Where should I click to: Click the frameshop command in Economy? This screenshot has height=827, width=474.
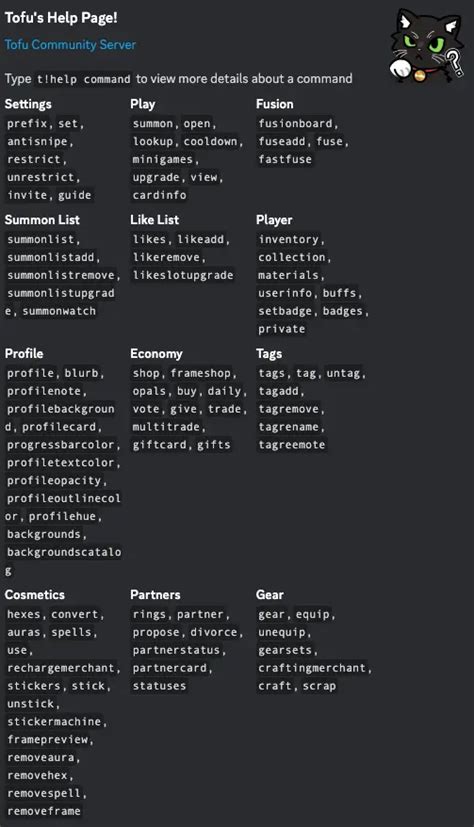[200, 373]
